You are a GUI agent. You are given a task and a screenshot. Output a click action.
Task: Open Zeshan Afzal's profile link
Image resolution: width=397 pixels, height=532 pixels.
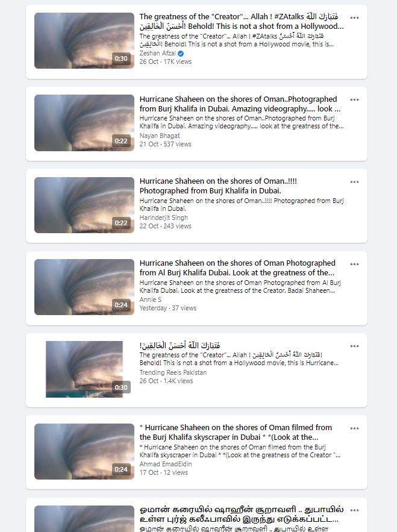pyautogui.click(x=157, y=53)
